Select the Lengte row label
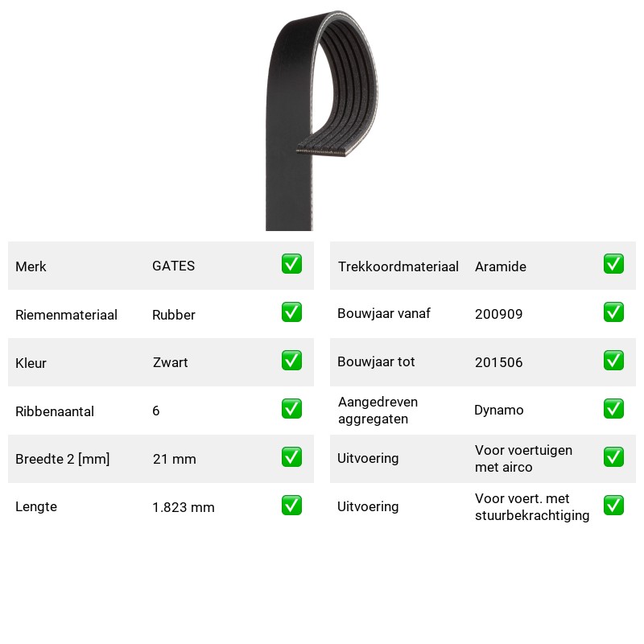This screenshot has height=644, width=644. coord(36,507)
